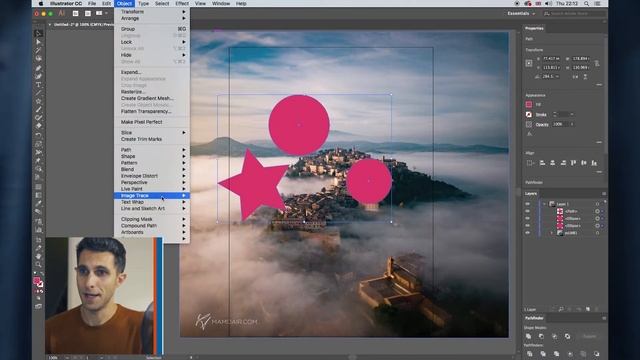Open macOS Notification Center icon
640x360 pixels.
[598, 3]
